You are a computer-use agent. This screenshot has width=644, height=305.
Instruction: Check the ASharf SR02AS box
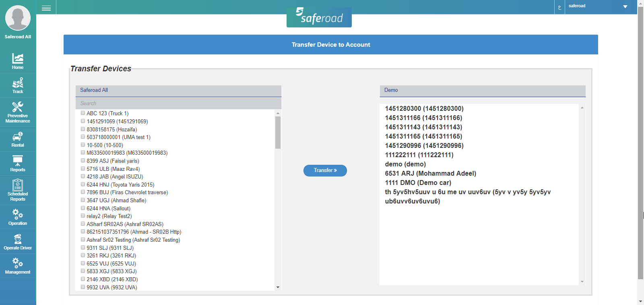pos(83,224)
